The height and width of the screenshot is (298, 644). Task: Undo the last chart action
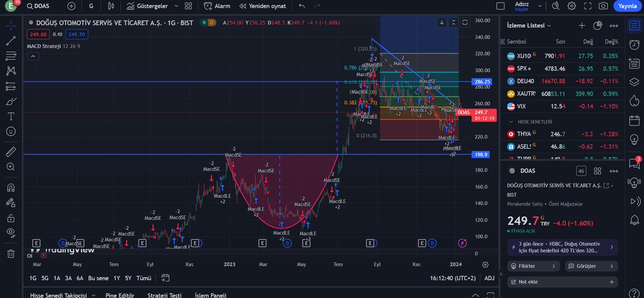(x=302, y=6)
